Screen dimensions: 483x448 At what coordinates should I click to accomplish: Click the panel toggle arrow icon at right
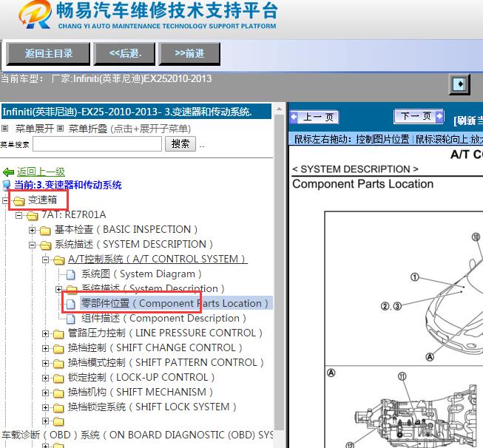coord(459,84)
